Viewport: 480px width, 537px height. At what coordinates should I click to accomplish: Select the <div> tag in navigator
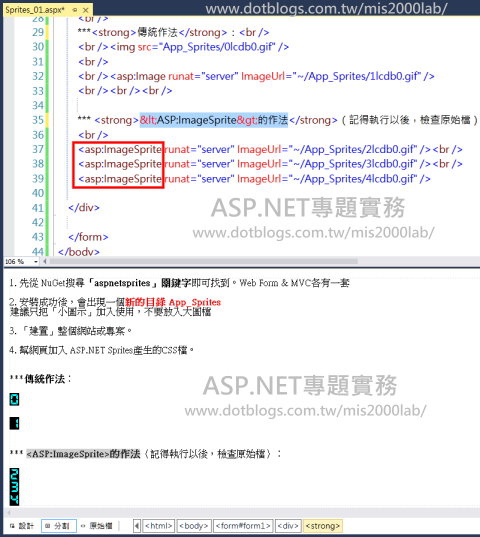tap(288, 526)
